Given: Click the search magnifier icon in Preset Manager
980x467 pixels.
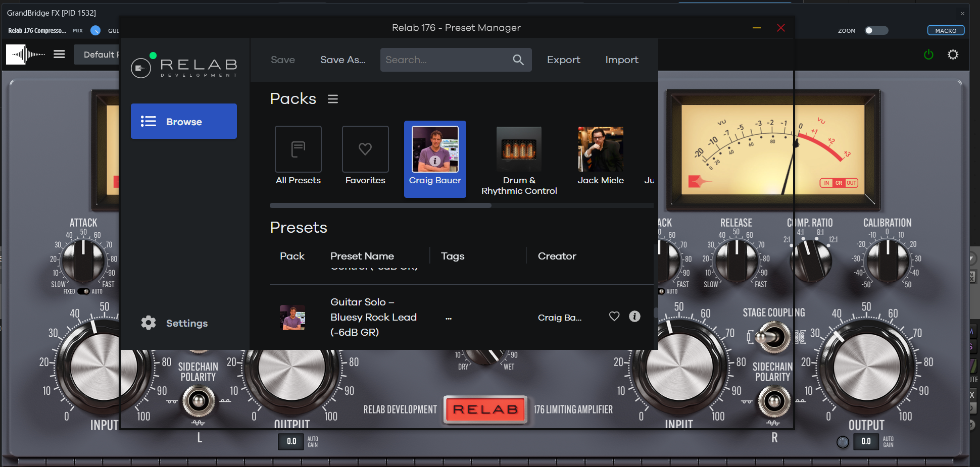Looking at the screenshot, I should pyautogui.click(x=518, y=60).
